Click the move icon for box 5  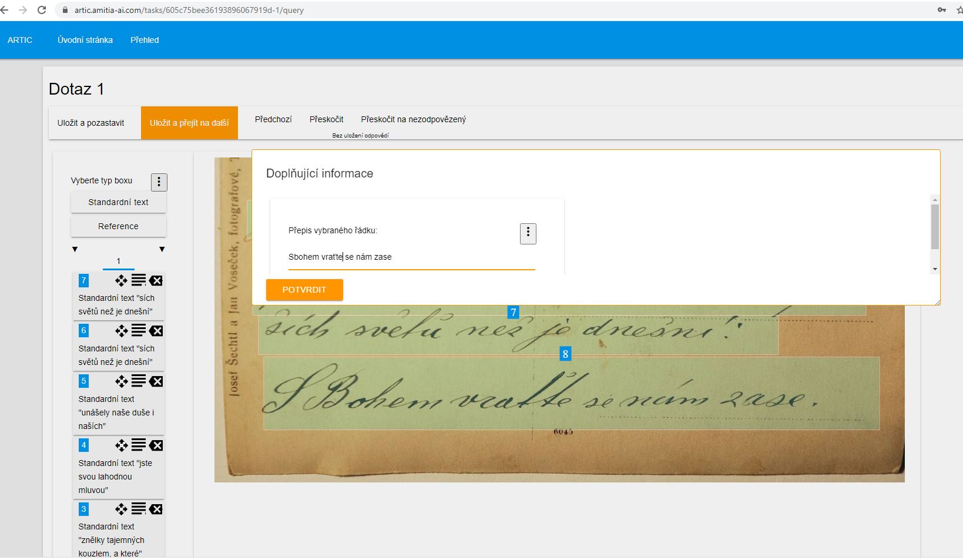click(x=122, y=381)
